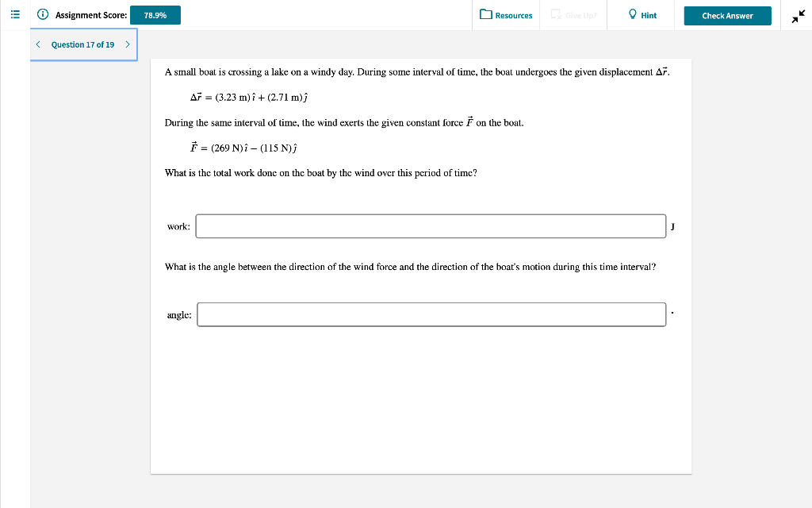Open Resources from the top toolbar
Viewport: 812px width, 508px height.
pyautogui.click(x=506, y=15)
